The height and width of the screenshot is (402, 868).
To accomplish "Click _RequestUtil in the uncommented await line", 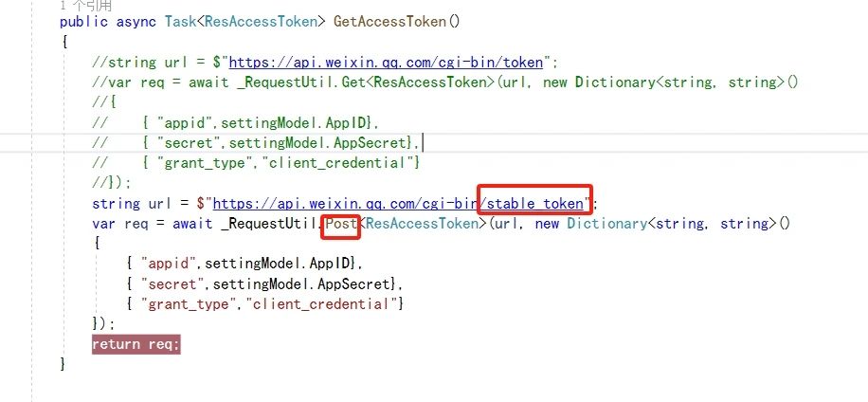I will [x=269, y=224].
